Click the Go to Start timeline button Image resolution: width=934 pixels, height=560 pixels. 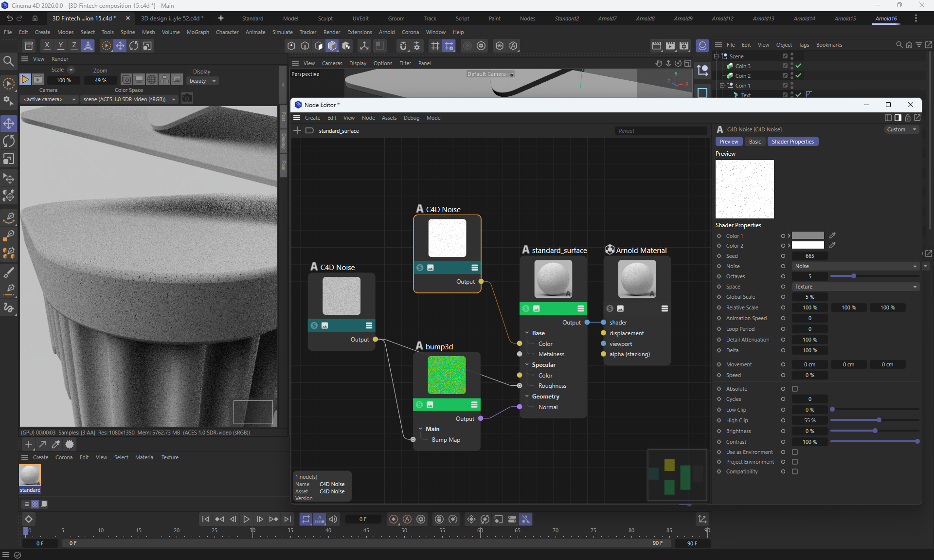[205, 519]
